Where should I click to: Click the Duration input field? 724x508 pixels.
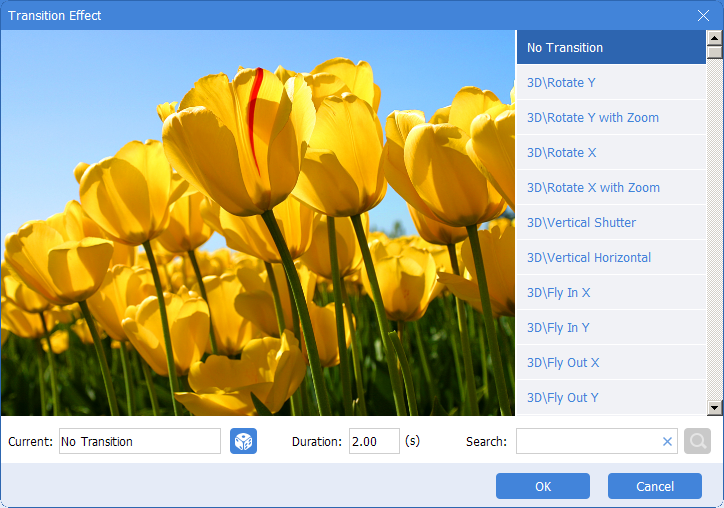tap(374, 441)
